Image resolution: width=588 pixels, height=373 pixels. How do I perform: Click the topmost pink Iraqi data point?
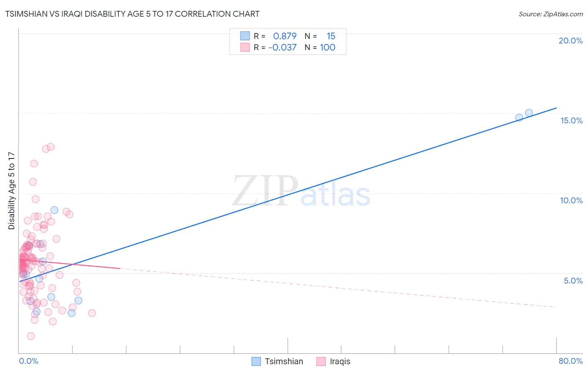51,147
